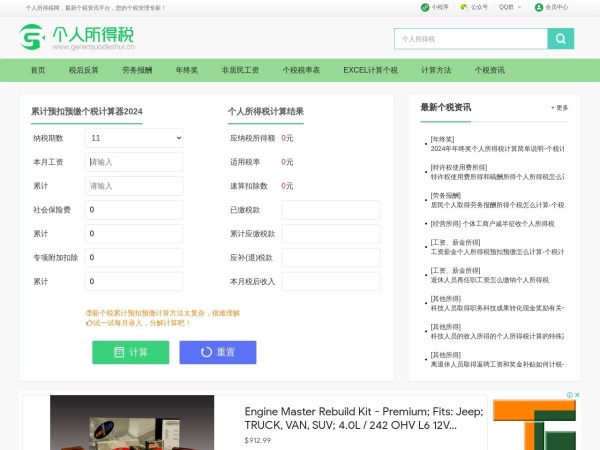Expand the QQ群 dropdown
The width and height of the screenshot is (600, 450).
click(510, 7)
